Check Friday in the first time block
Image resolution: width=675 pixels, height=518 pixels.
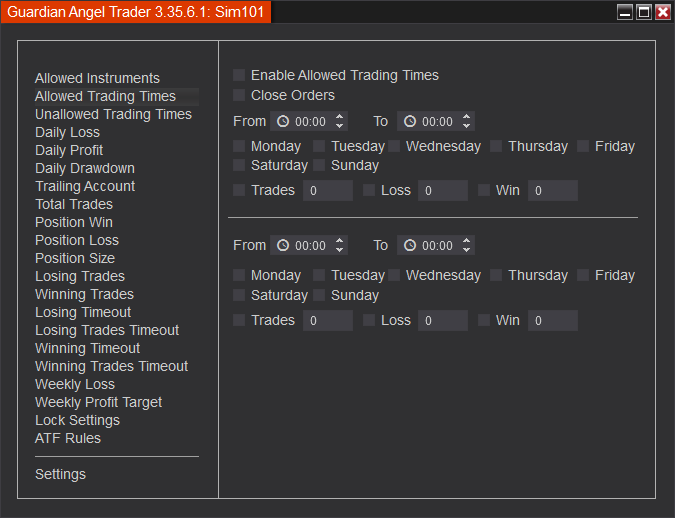pos(583,146)
